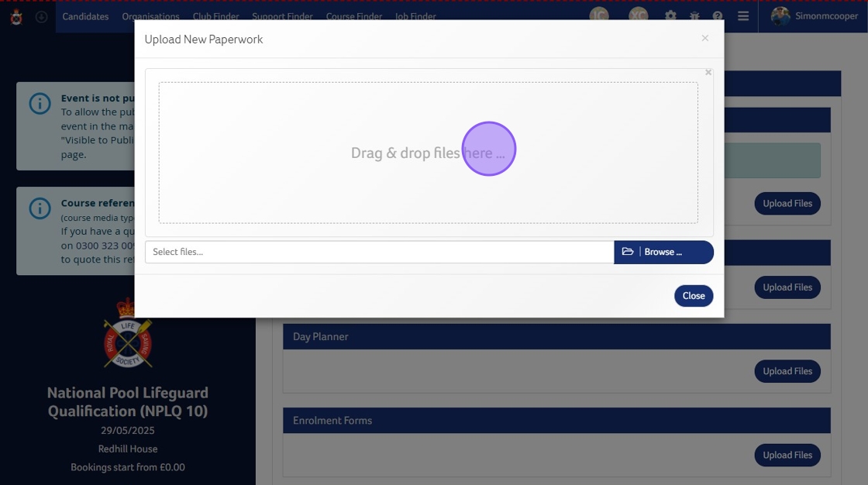Open Job Finder in the navigation bar

tap(415, 16)
